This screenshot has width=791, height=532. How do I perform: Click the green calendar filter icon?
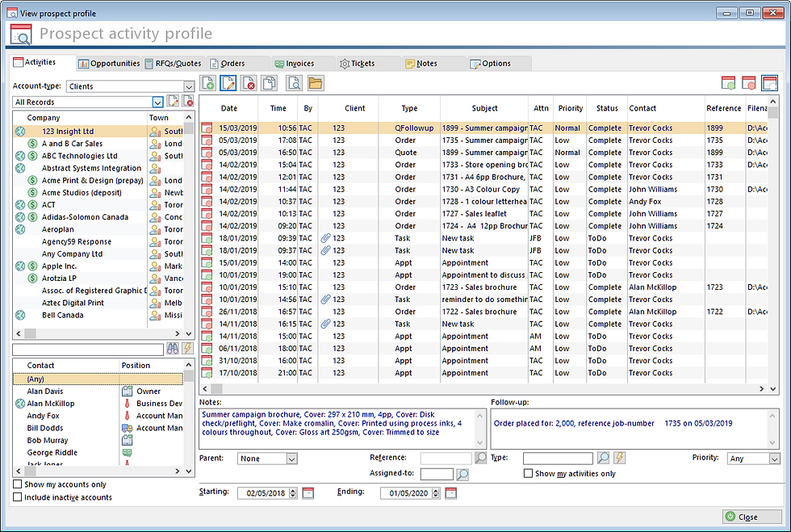coord(729,82)
